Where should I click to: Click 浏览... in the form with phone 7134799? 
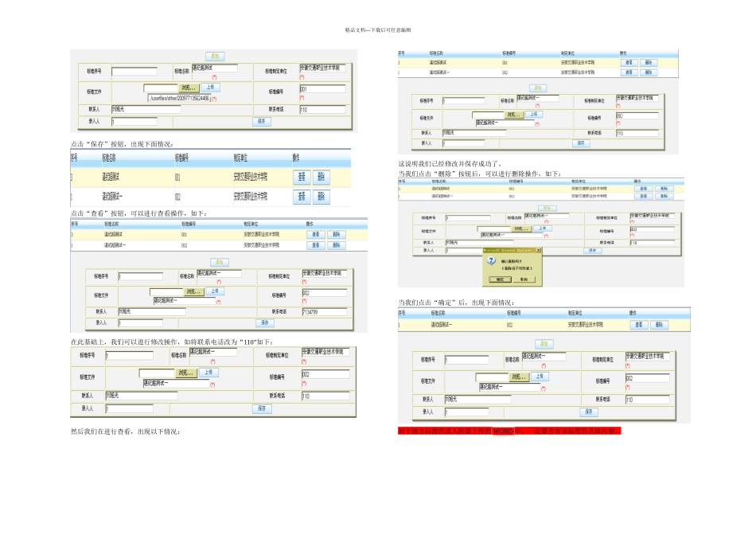pyautogui.click(x=194, y=291)
